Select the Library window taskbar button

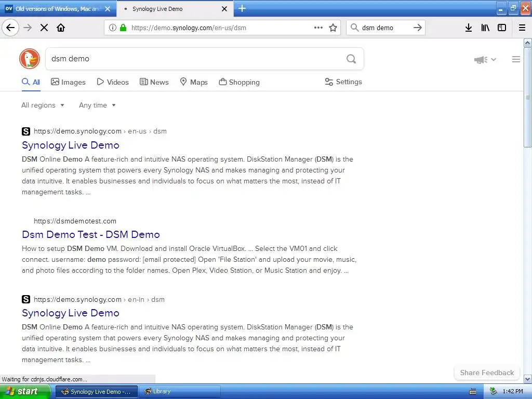pos(179,392)
